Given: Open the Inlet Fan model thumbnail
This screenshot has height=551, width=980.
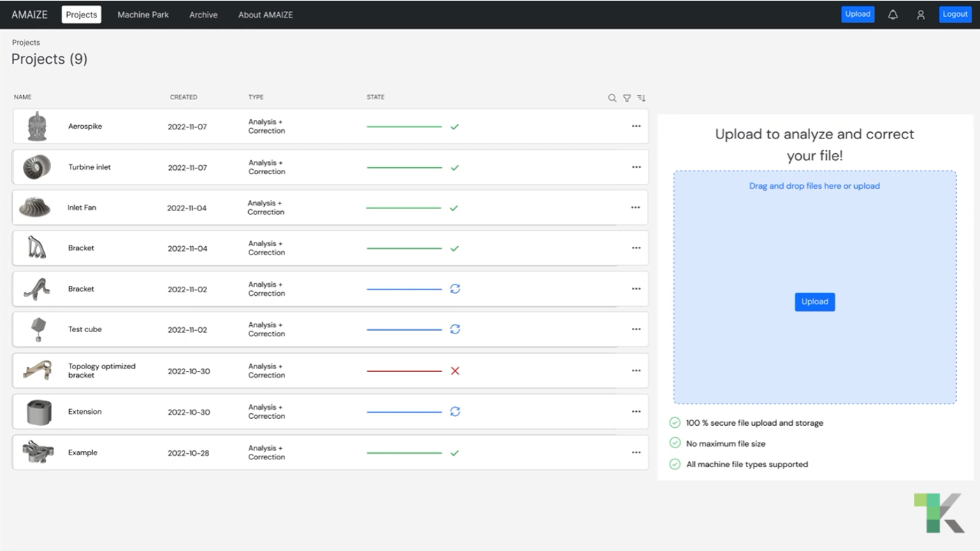Looking at the screenshot, I should (34, 208).
